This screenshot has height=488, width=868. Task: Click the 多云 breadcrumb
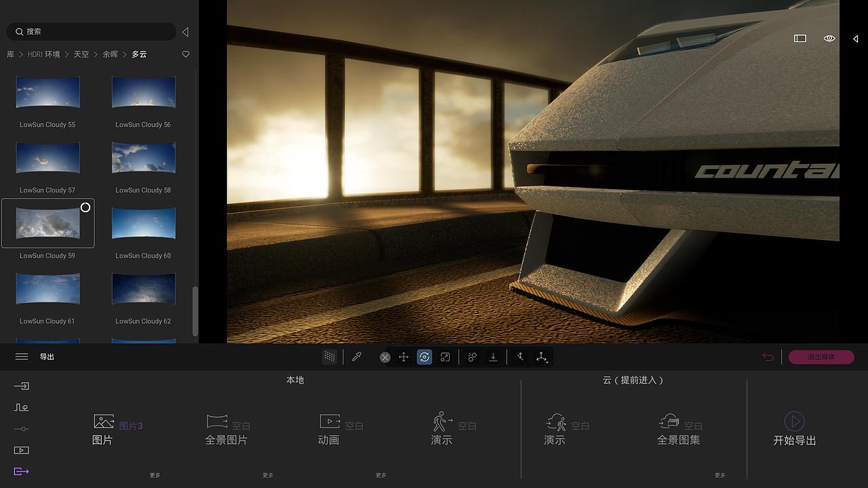pyautogui.click(x=140, y=54)
